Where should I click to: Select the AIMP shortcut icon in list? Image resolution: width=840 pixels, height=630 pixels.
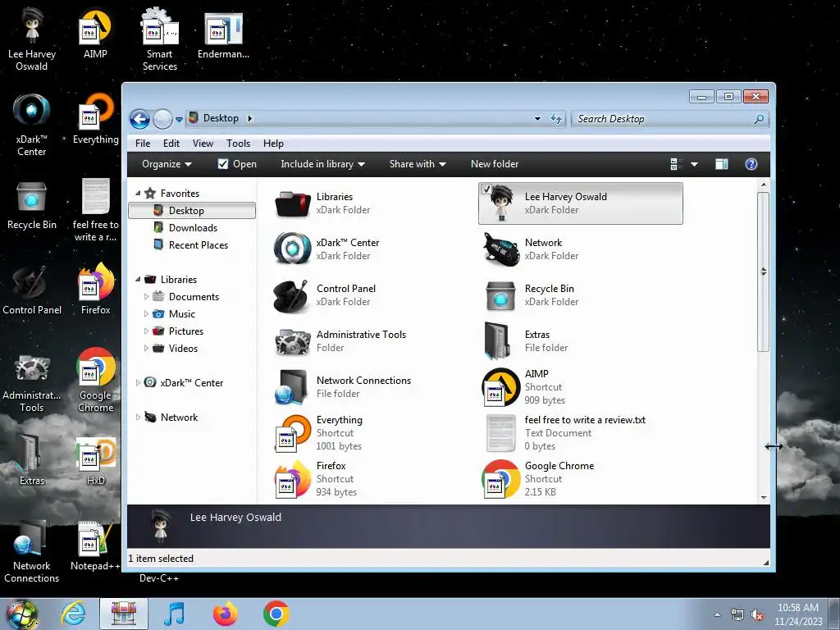[500, 387]
